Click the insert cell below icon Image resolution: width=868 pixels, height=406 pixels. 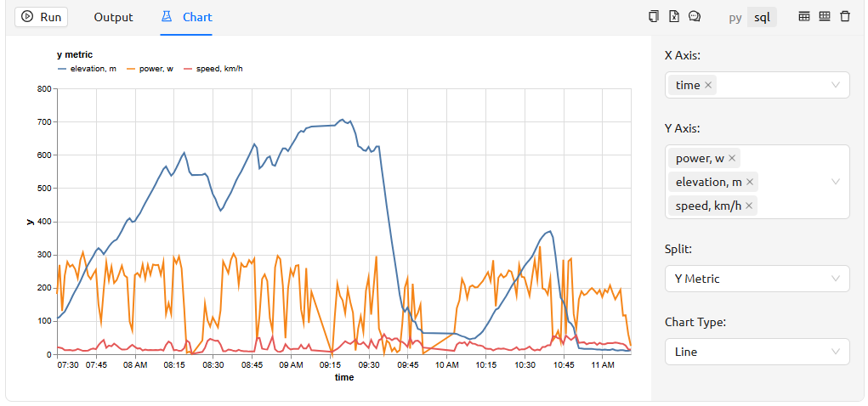point(824,16)
